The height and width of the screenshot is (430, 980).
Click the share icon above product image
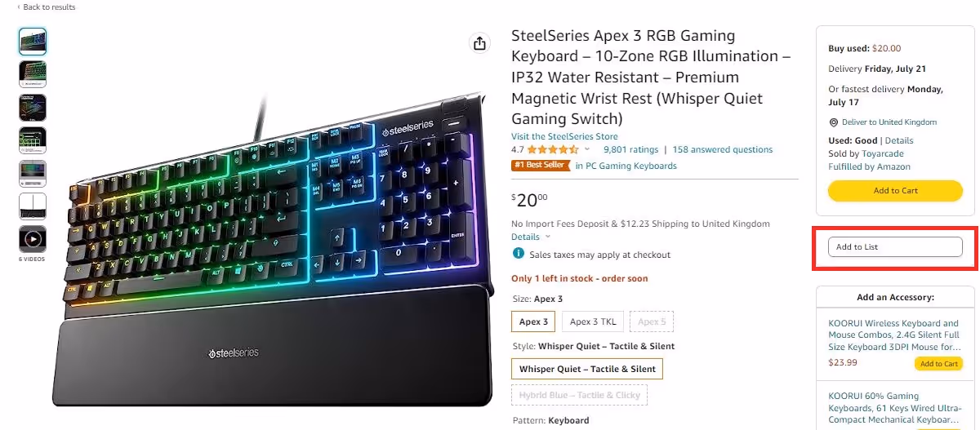(480, 43)
